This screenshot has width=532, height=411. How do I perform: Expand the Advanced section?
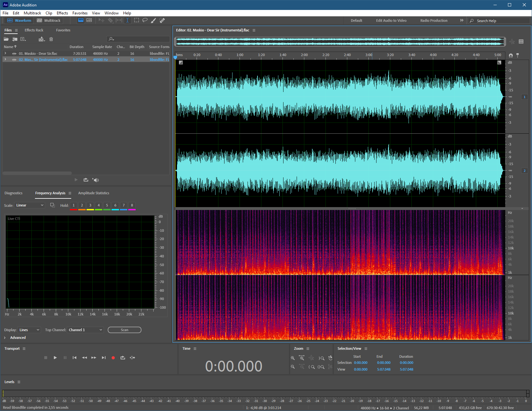pyautogui.click(x=5, y=338)
